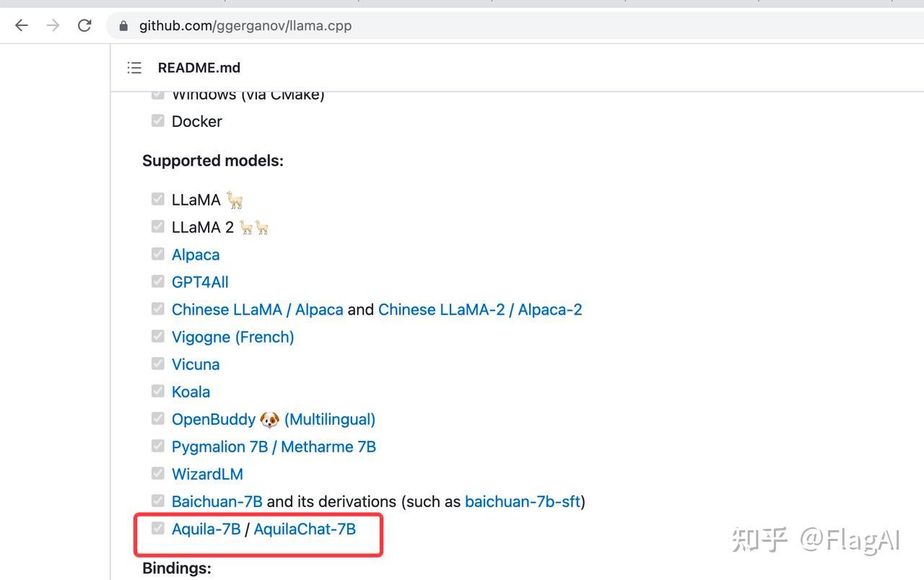
Task: Open the OpenBuddy (Multilingual) link
Action: (273, 419)
